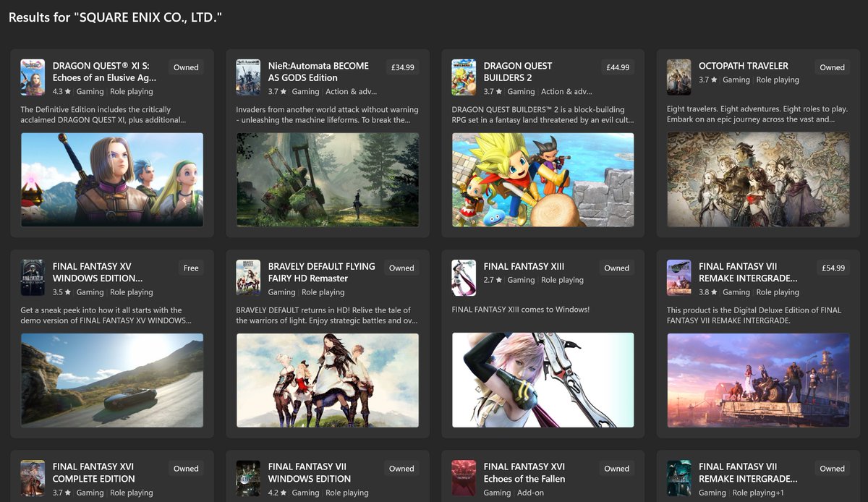
Task: Get FINAL FANTASY XV demo via Free button
Action: click(x=191, y=268)
